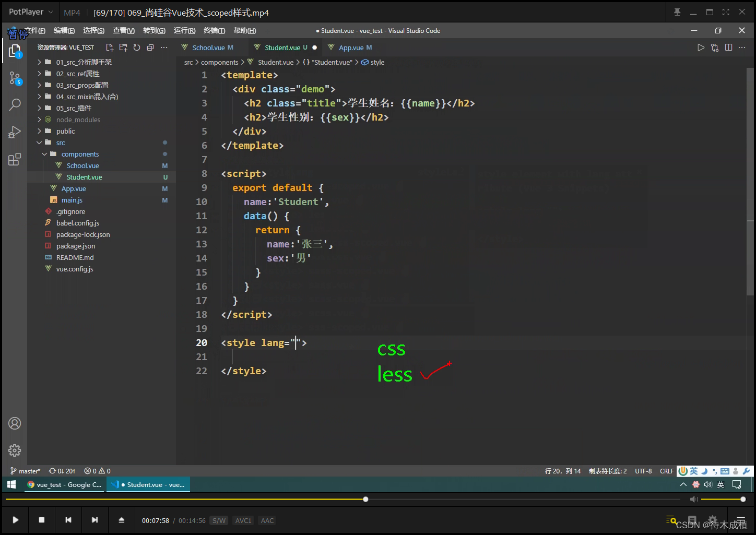Stop the video playback
Image resolution: width=756 pixels, height=535 pixels.
coord(42,520)
